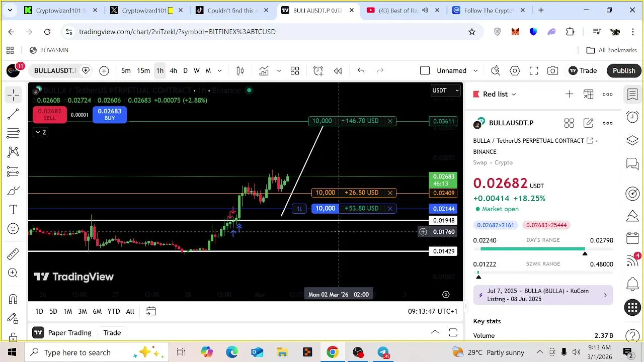This screenshot has height=362, width=644.
Task: Switch to the 4h timeframe
Action: (x=173, y=71)
